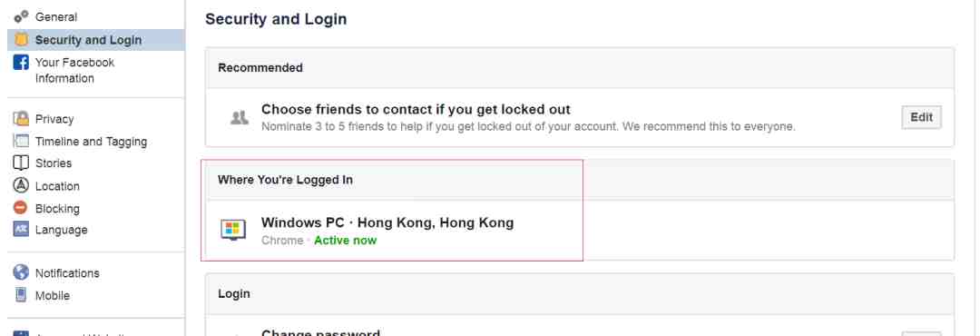Image resolution: width=980 pixels, height=336 pixels.
Task: Click the Windows PC device icon
Action: point(233,230)
